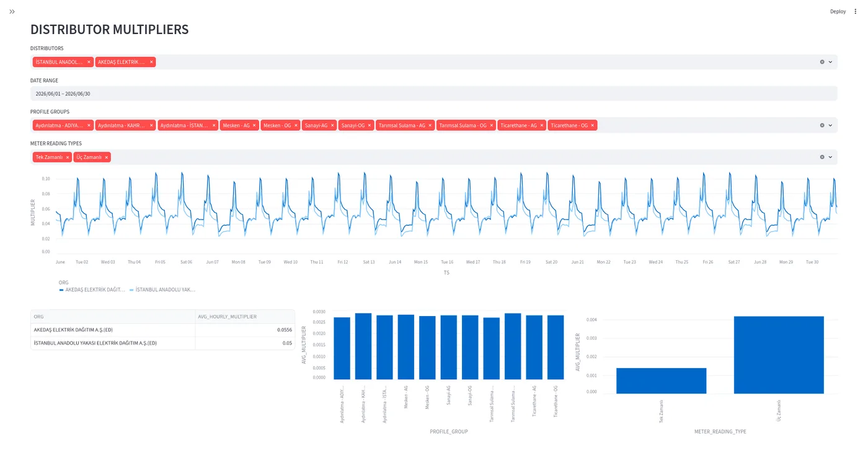Image resolution: width=868 pixels, height=476 pixels.
Task: Remove the Mesken - OG tag
Action: click(296, 125)
